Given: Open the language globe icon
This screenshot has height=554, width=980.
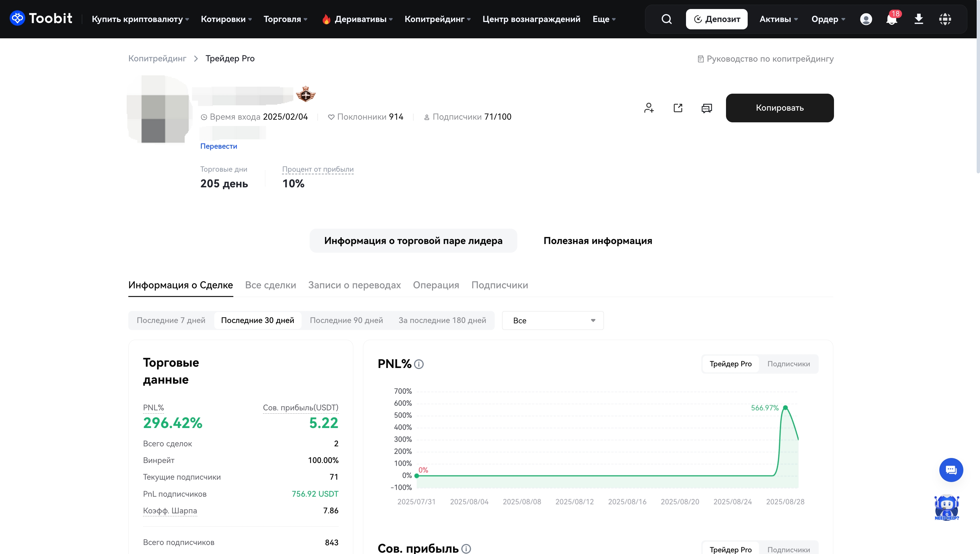Looking at the screenshot, I should [945, 19].
